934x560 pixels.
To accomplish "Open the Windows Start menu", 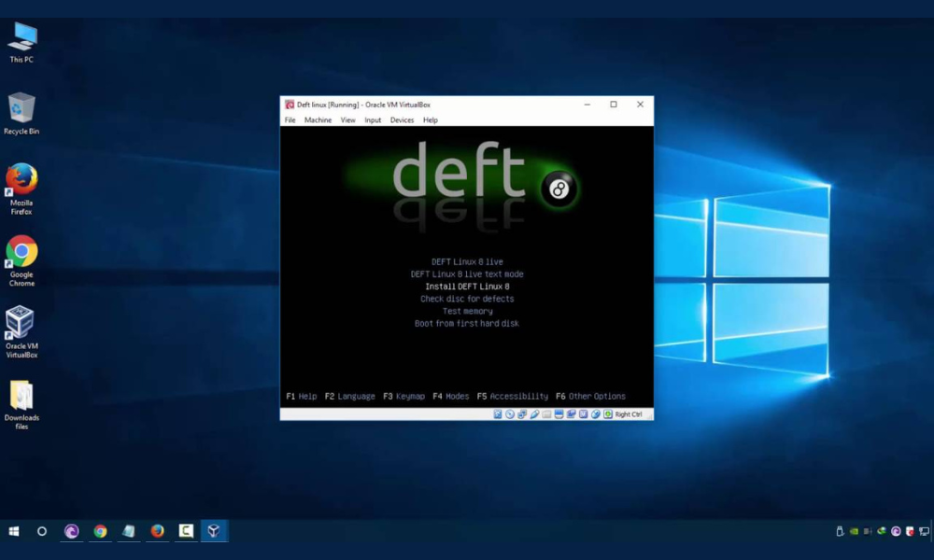I will [14, 531].
